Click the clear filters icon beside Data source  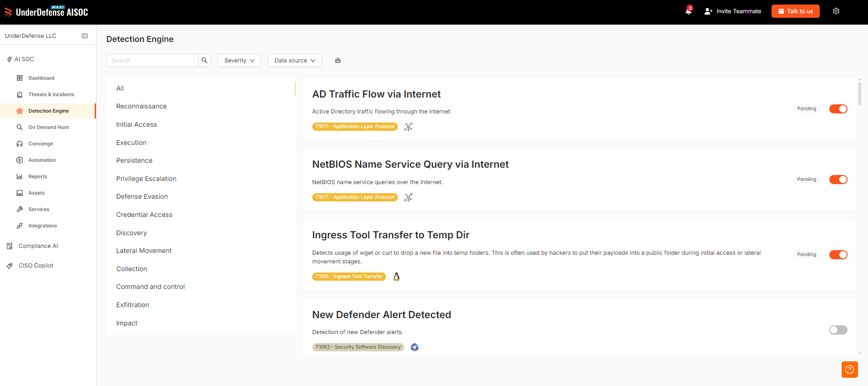(x=338, y=60)
